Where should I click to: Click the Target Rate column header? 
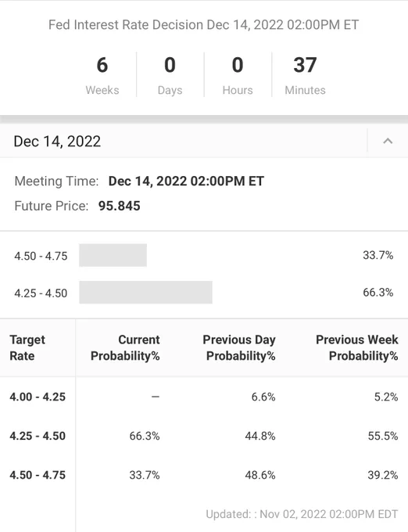27,348
